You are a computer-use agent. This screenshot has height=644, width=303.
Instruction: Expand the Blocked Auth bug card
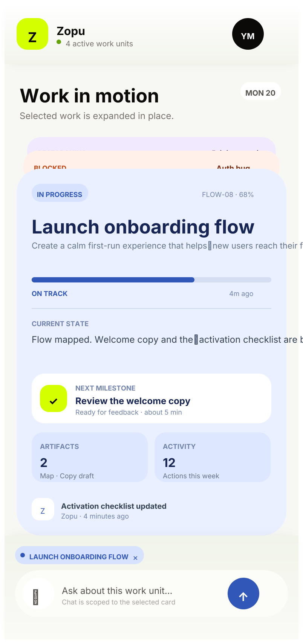tap(151, 161)
